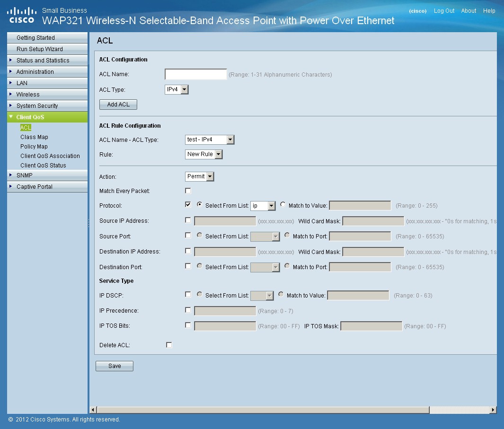Open Destination Port list dropdown
Screen dimensions: 504x429
click(x=265, y=267)
